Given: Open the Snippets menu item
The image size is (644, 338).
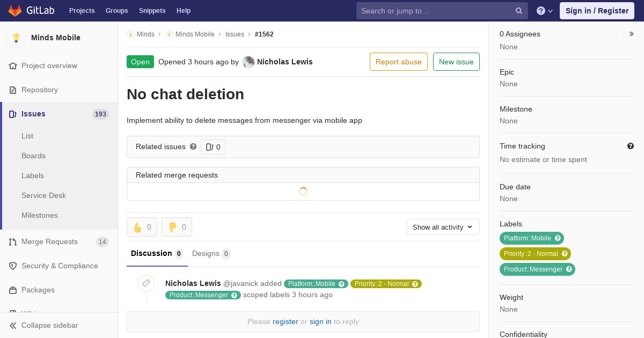Looking at the screenshot, I should (x=152, y=11).
